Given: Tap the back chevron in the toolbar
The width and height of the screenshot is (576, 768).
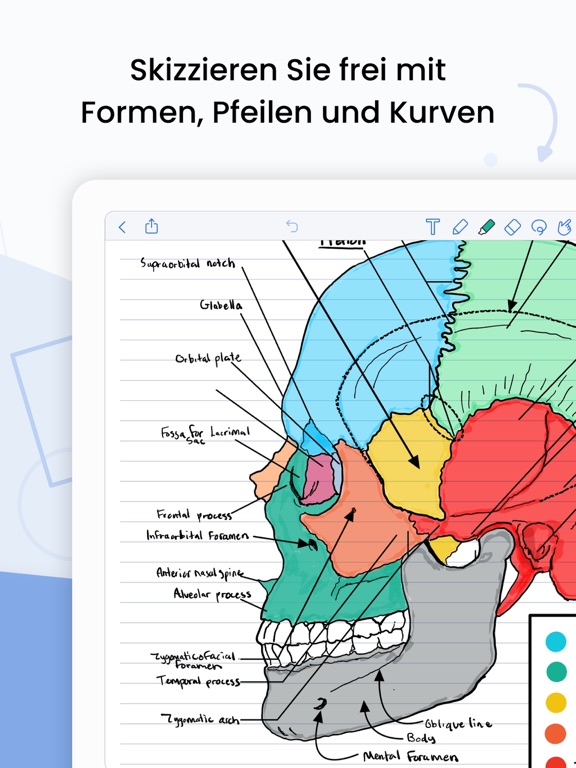Looking at the screenshot, I should pyautogui.click(x=122, y=227).
